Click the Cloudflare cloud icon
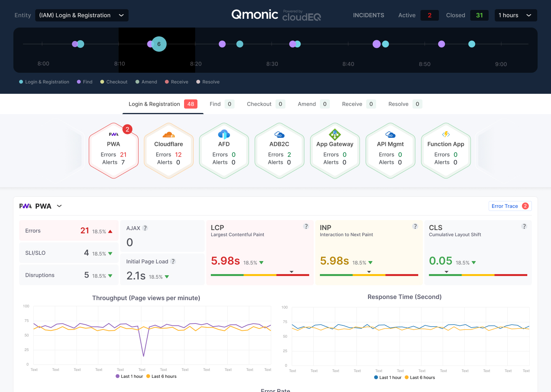Viewport: 551px width, 392px height. [169, 135]
